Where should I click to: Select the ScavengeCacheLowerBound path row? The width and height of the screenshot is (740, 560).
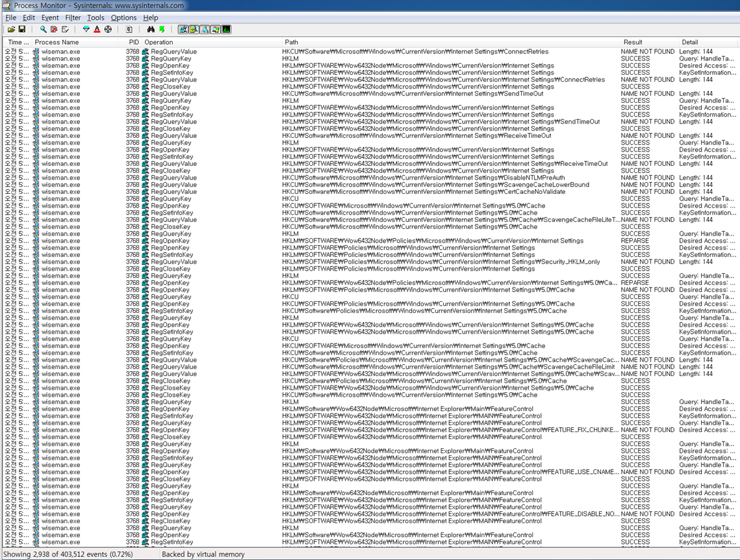436,185
